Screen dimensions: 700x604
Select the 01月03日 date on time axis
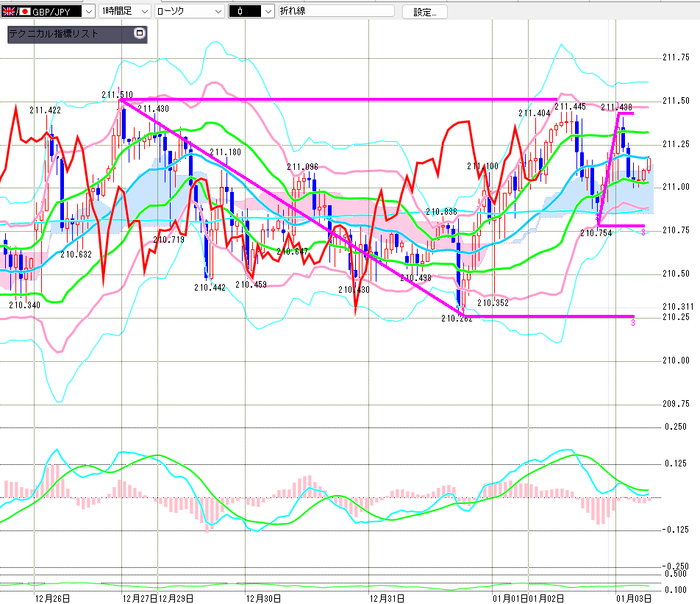point(633,598)
